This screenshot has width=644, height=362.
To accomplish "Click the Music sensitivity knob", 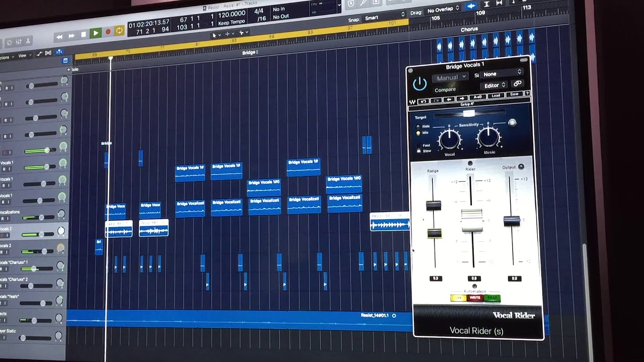I will (x=489, y=136).
